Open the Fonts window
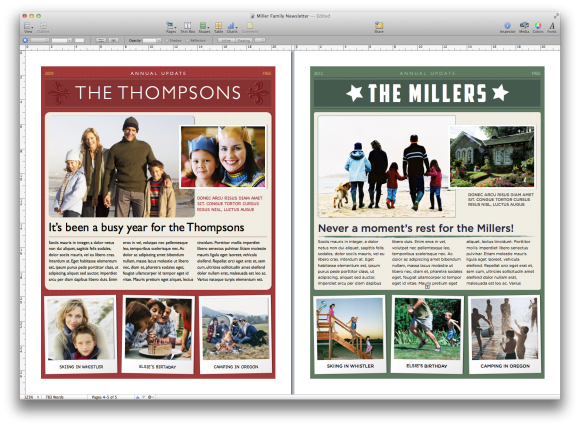The width and height of the screenshot is (580, 427). (x=552, y=26)
